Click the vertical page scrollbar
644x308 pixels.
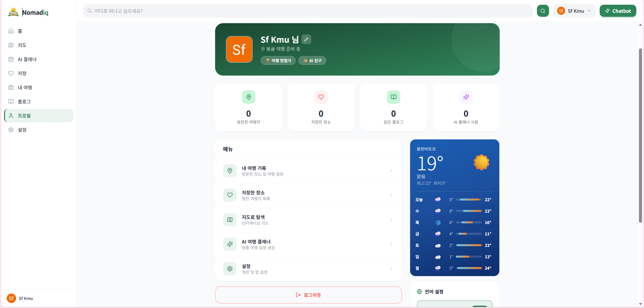coord(640,135)
